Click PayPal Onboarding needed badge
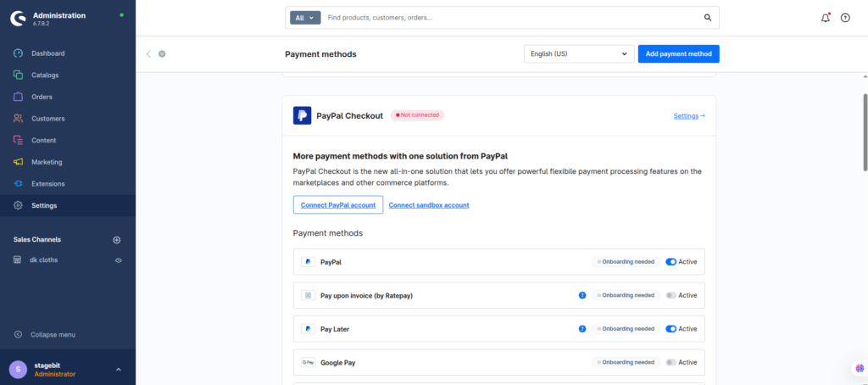868x385 pixels. point(626,262)
